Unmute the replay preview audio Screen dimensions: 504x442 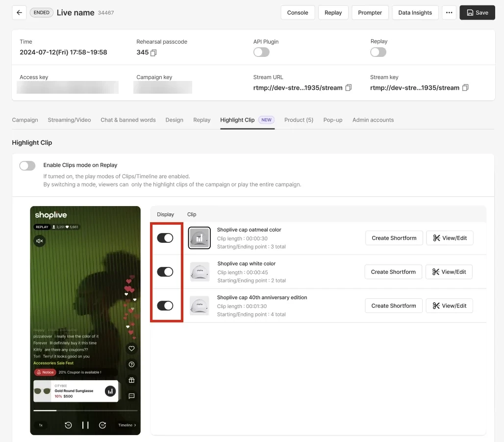(x=40, y=241)
